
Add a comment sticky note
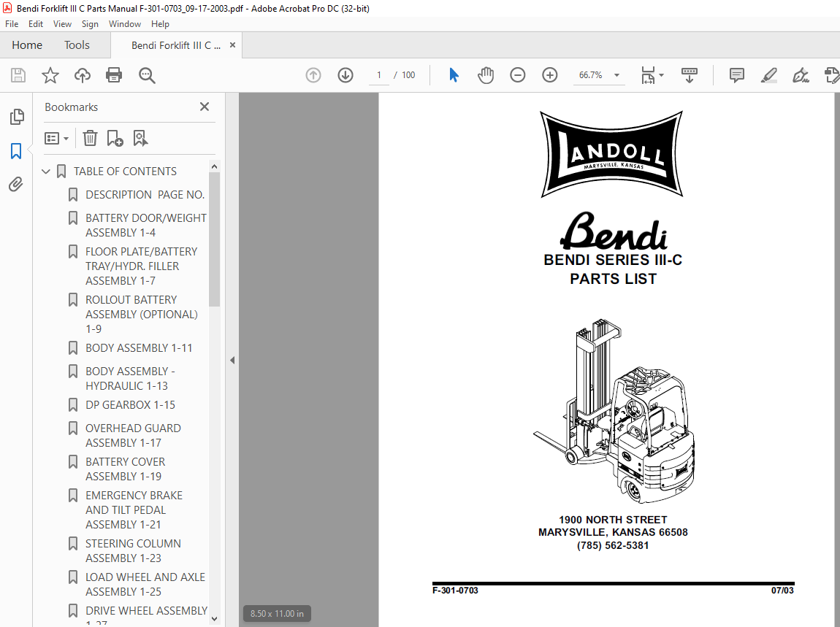[x=736, y=75]
